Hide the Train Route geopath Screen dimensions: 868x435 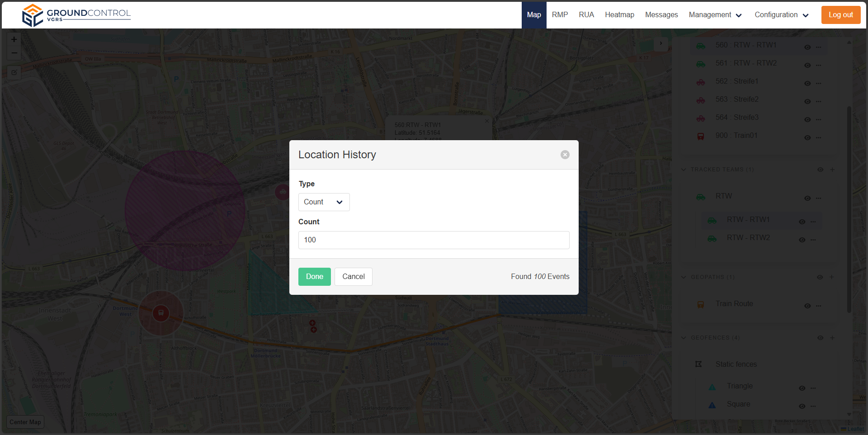[807, 306]
